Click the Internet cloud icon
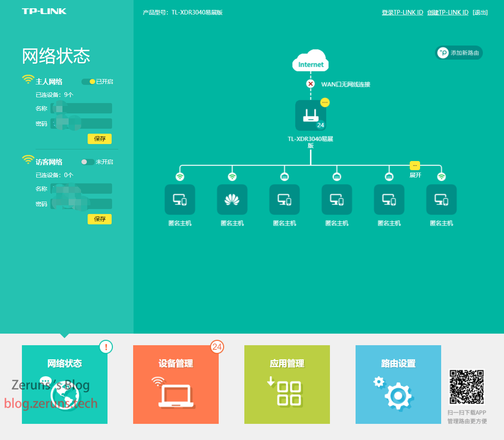The image size is (504, 440). click(x=311, y=60)
